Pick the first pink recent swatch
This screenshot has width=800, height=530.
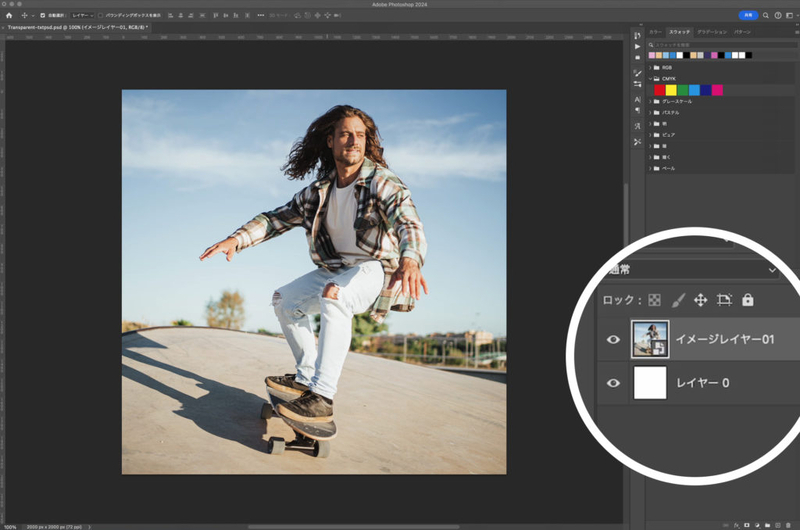pos(652,55)
